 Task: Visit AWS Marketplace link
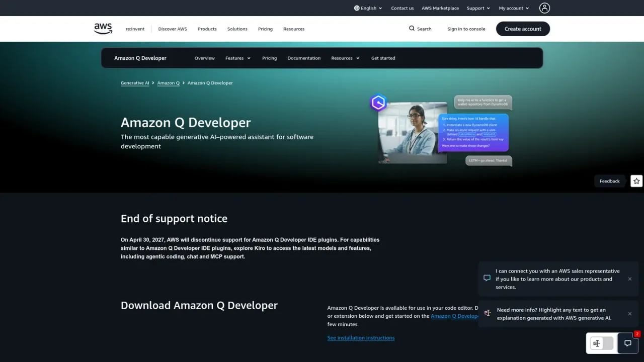(440, 8)
